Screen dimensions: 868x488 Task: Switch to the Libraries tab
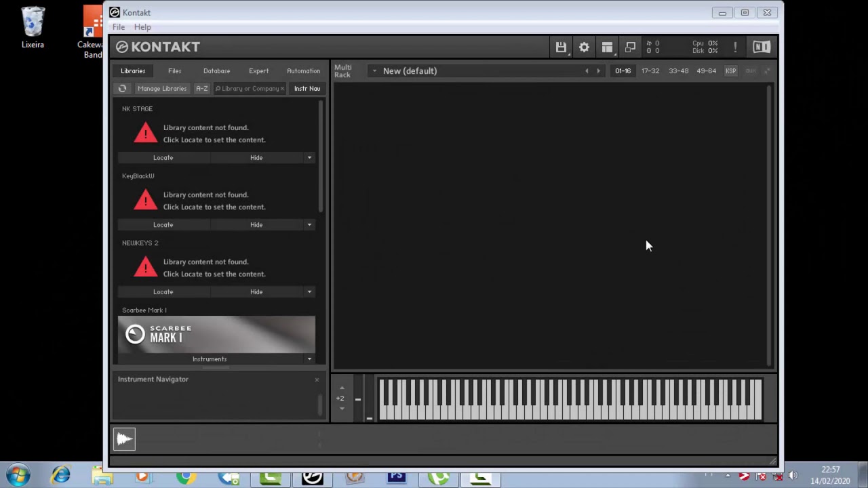point(133,70)
